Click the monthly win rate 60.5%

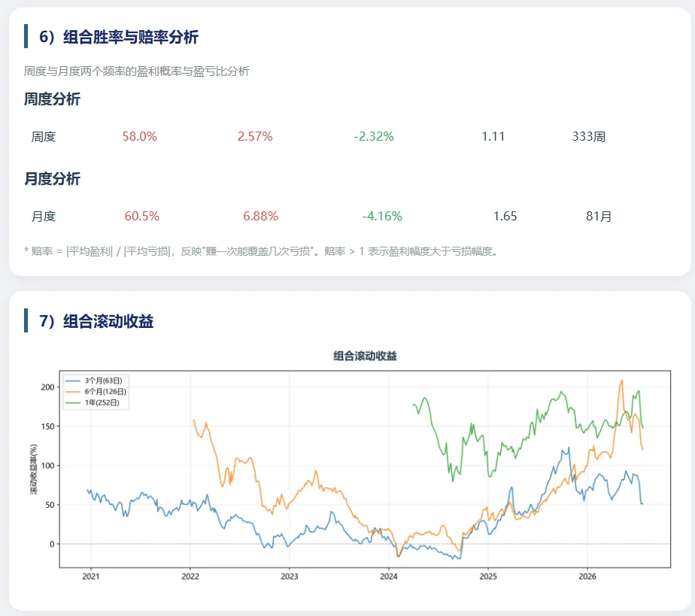point(142,217)
